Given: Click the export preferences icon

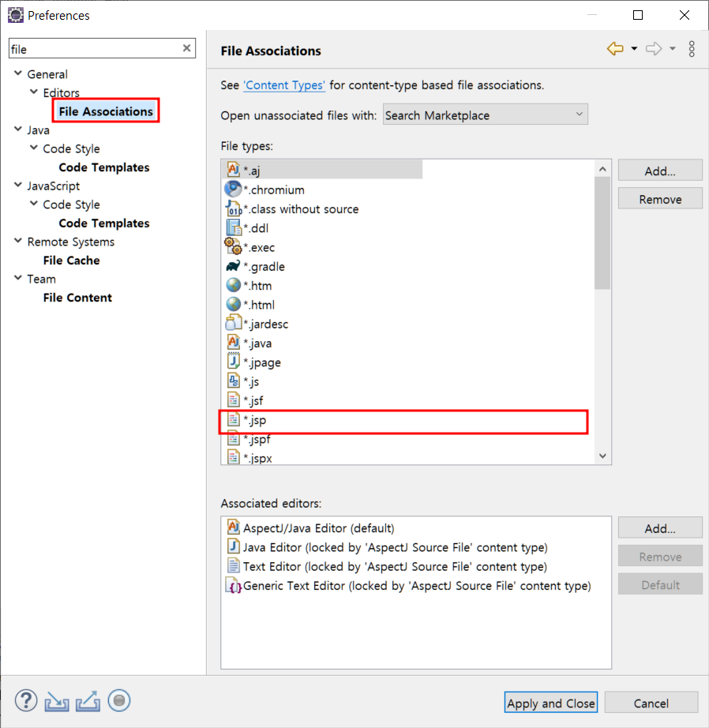Looking at the screenshot, I should 88,701.
